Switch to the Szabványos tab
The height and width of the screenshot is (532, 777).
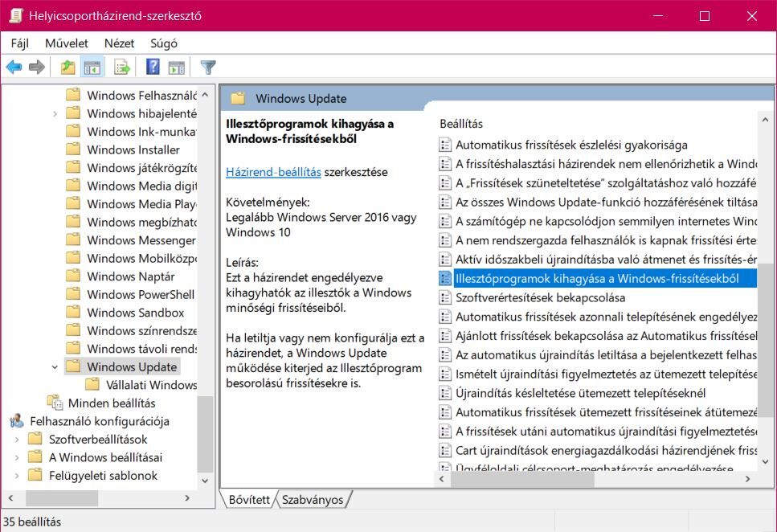coord(313,499)
